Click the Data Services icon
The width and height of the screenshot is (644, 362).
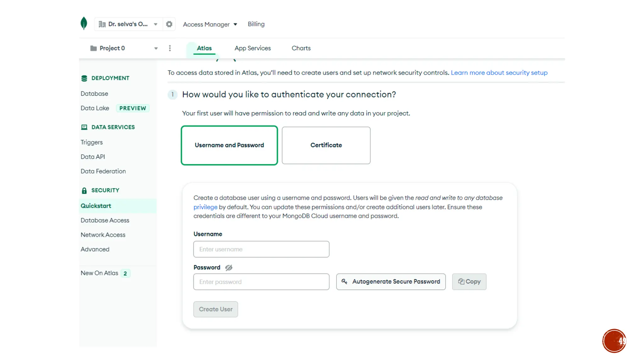[84, 127]
